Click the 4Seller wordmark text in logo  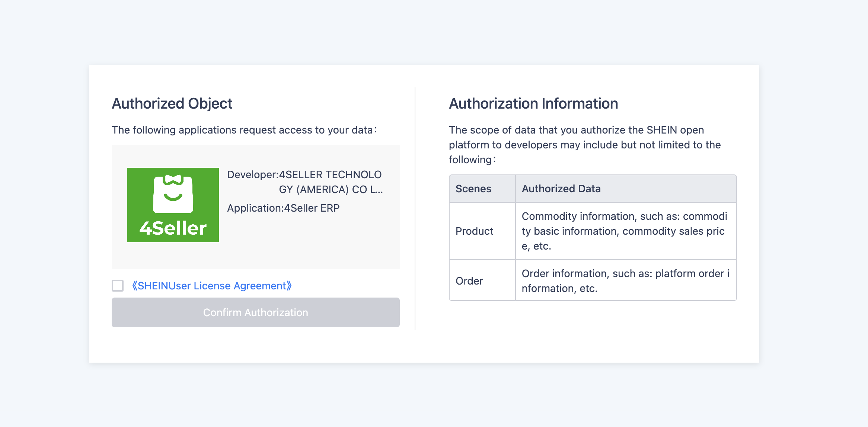[x=173, y=228]
